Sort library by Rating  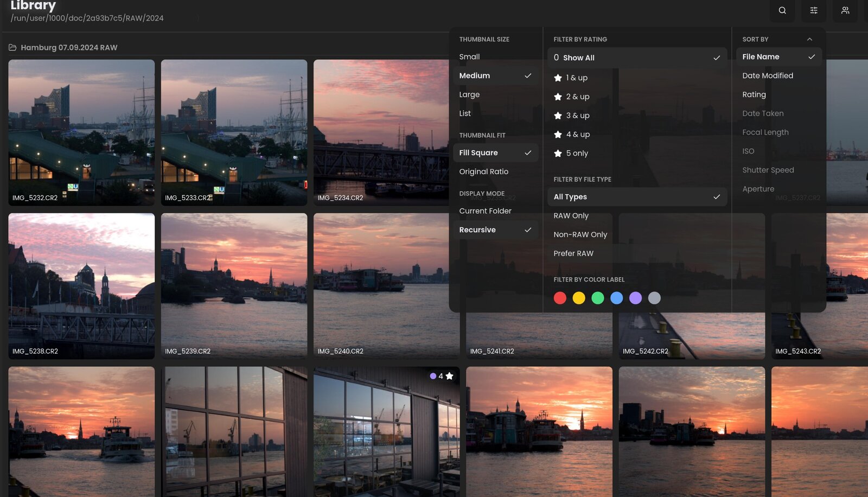click(754, 94)
